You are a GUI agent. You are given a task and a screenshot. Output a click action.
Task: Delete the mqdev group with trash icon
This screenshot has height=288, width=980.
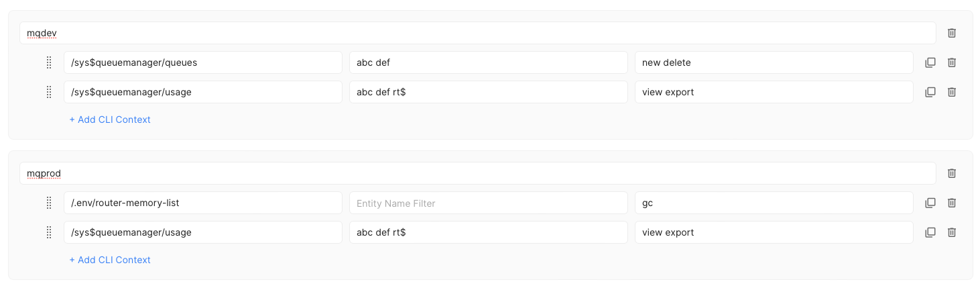(x=951, y=33)
